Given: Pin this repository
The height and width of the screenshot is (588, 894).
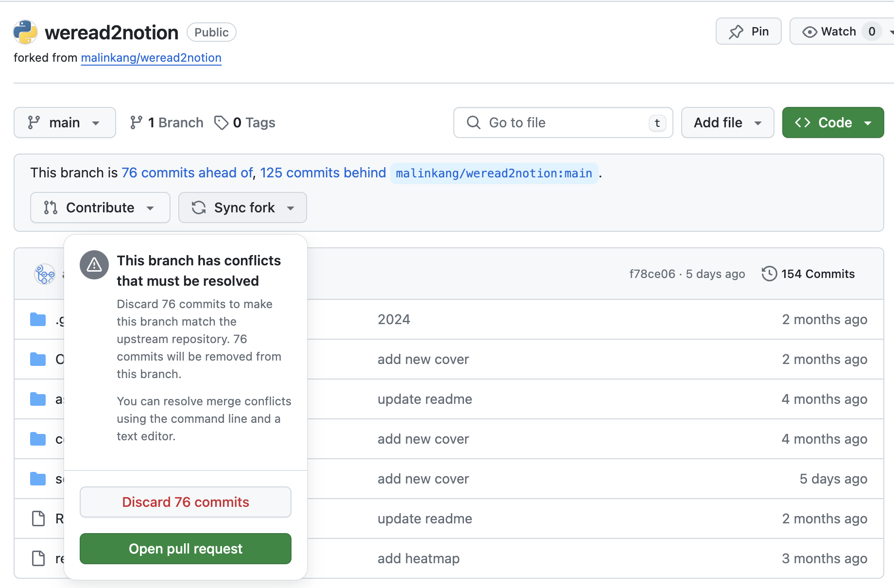Looking at the screenshot, I should click(749, 32).
